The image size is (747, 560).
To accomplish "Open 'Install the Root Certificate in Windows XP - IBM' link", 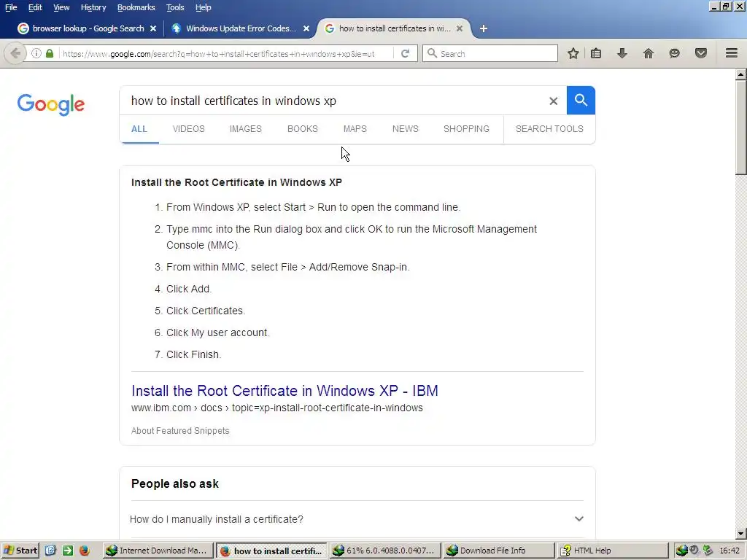I will click(285, 391).
